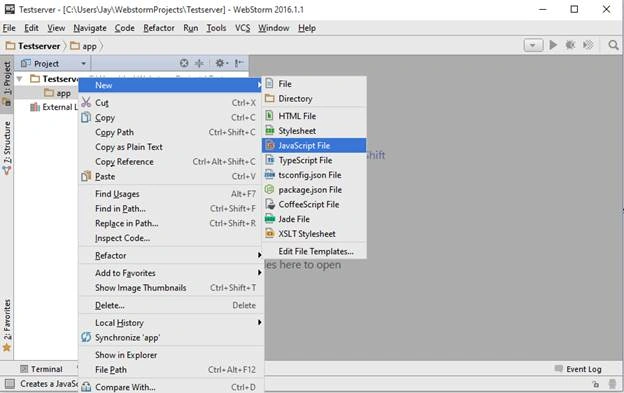Click the Search Everywhere magnifier icon
Viewport: 624px width, 393px height.
pos(613,45)
